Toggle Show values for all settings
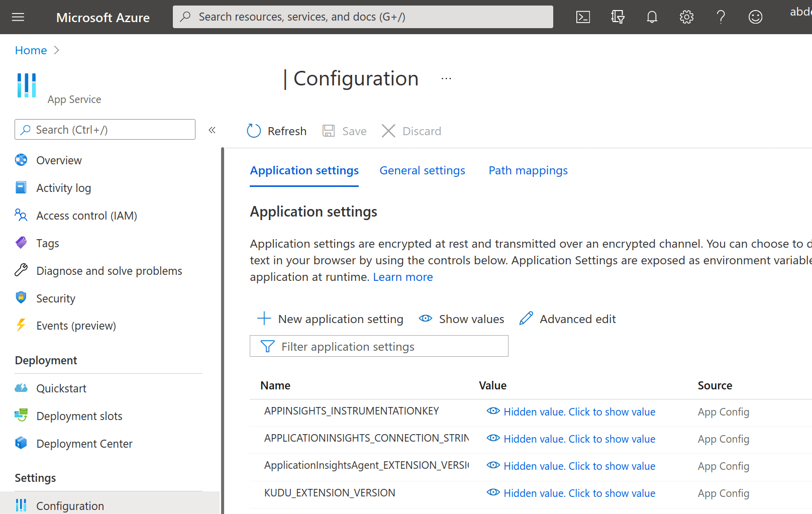 point(461,319)
